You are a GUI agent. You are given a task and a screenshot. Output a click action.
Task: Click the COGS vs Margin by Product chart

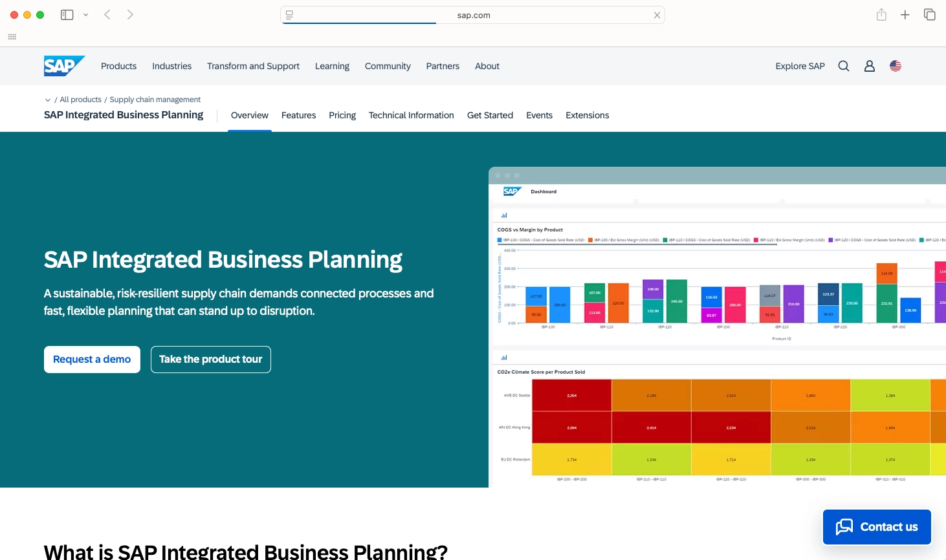718,283
